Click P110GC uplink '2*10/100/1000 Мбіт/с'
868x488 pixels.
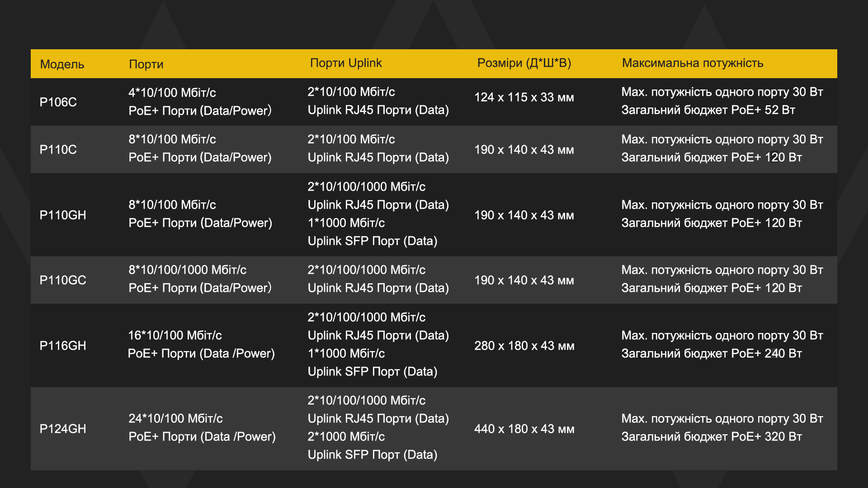point(367,270)
